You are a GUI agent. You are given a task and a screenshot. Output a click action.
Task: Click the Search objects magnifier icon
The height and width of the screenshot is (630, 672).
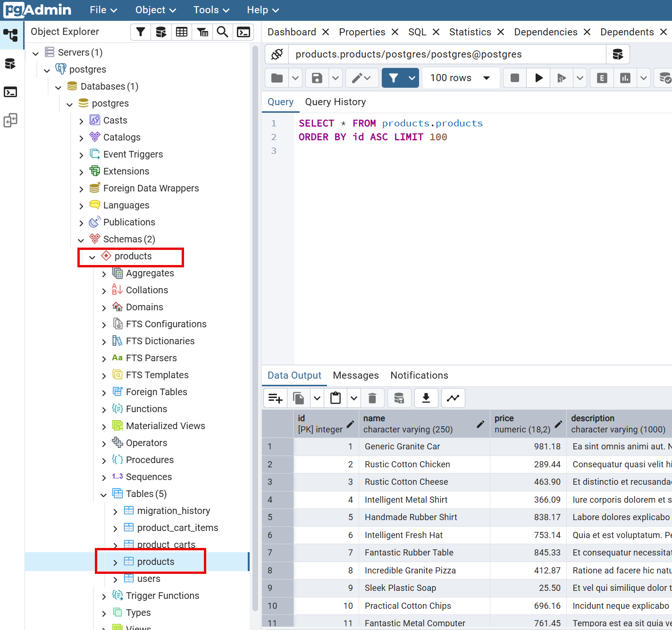(x=222, y=32)
